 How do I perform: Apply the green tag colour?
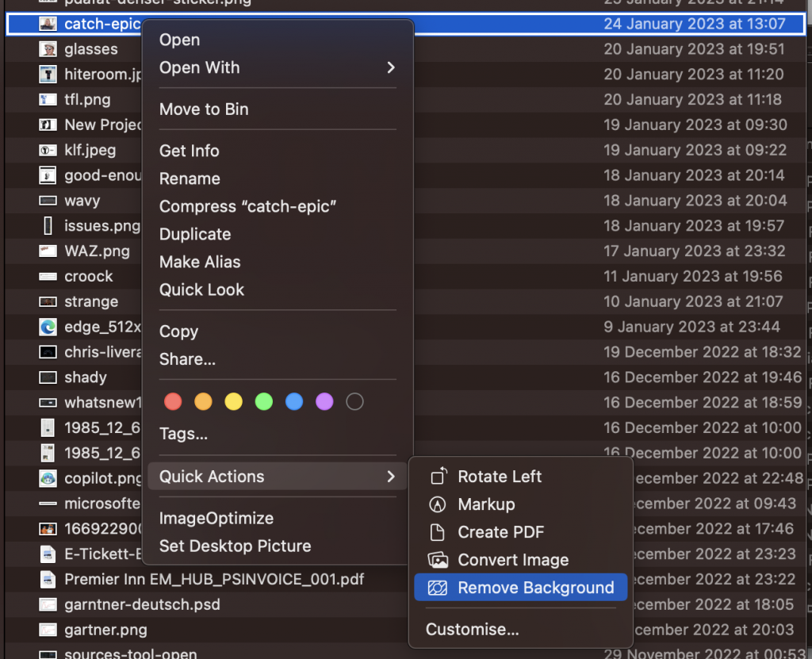264,401
